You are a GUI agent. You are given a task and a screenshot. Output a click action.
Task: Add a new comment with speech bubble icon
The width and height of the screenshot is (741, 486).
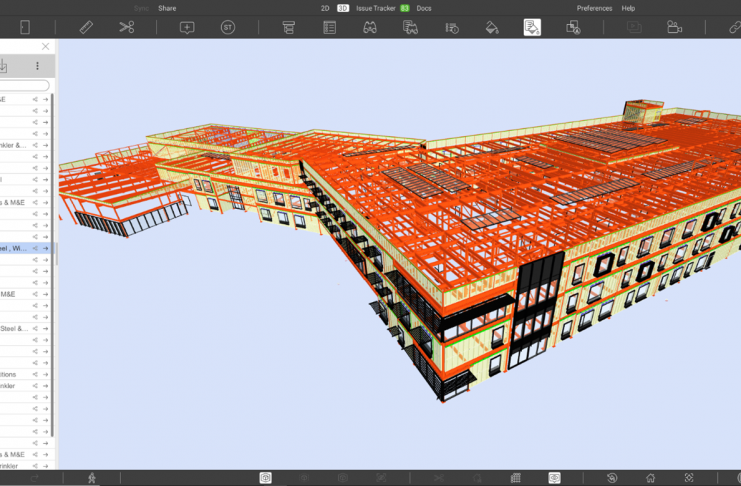187,27
